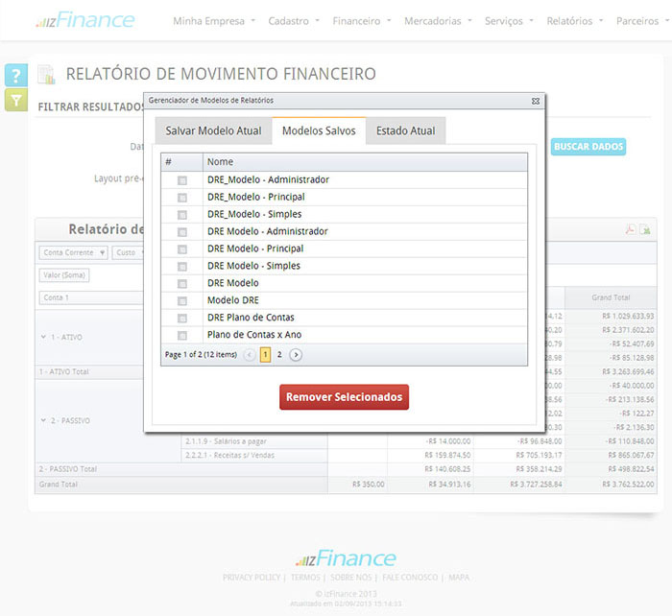Click the Valor (Soma) field chip
The height and width of the screenshot is (616, 672).
[64, 275]
